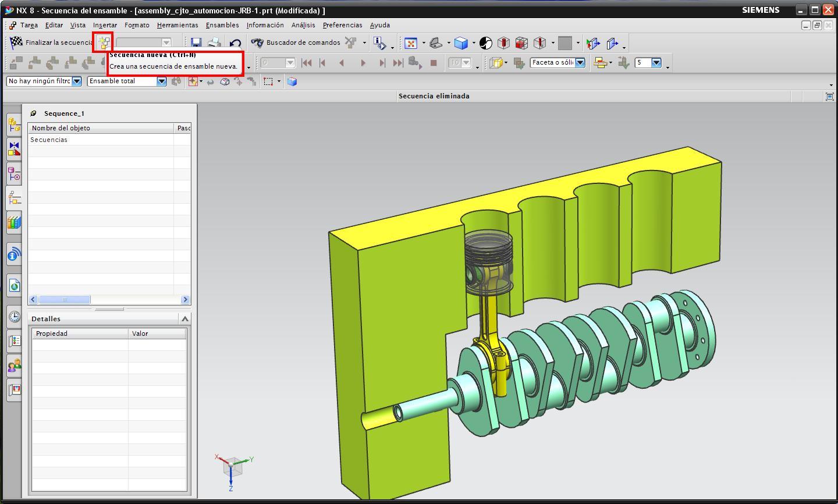This screenshot has width=838, height=504.
Task: Open the Roles people sidebar tab
Action: pyautogui.click(x=14, y=365)
